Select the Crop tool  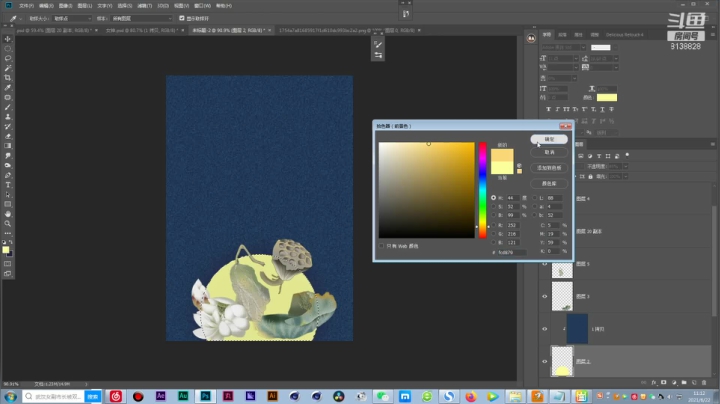pos(8,78)
